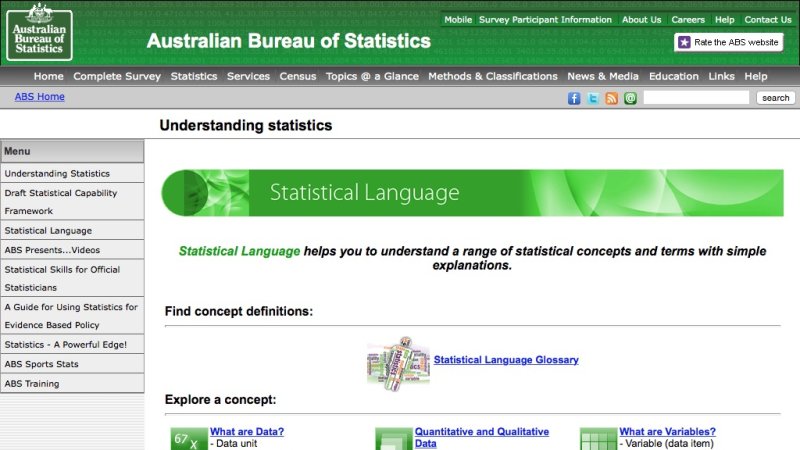Open the Mobile link in header
This screenshot has width=800, height=450.
[458, 19]
